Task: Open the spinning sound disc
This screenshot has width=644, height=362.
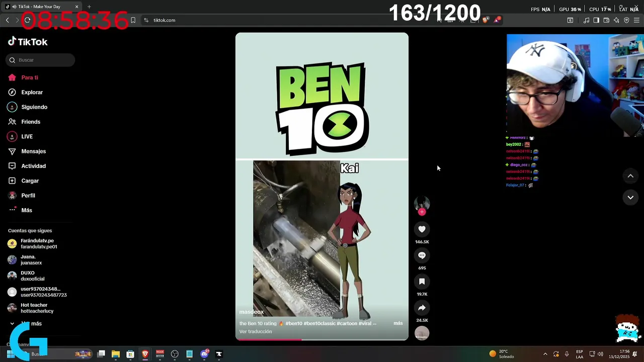Action: (x=422, y=333)
